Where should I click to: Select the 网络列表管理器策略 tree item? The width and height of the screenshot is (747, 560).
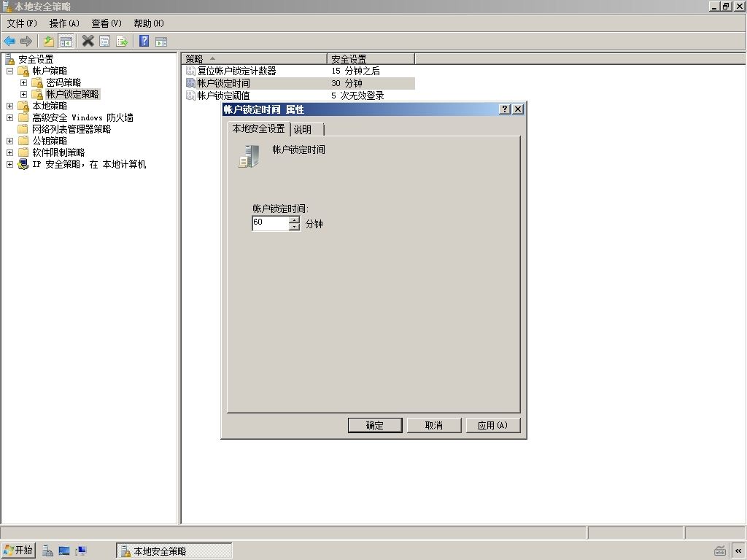tap(71, 129)
